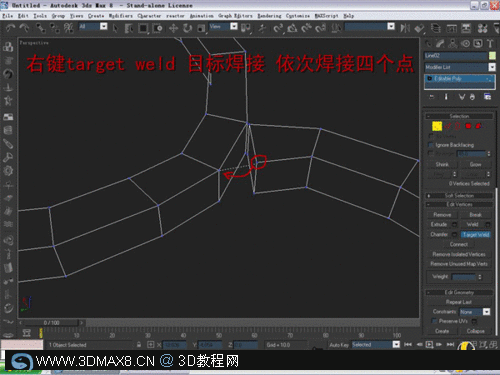The height and width of the screenshot is (375, 500).
Task: Open the Named Selection Sets dropdown
Action: pyautogui.click(x=370, y=26)
